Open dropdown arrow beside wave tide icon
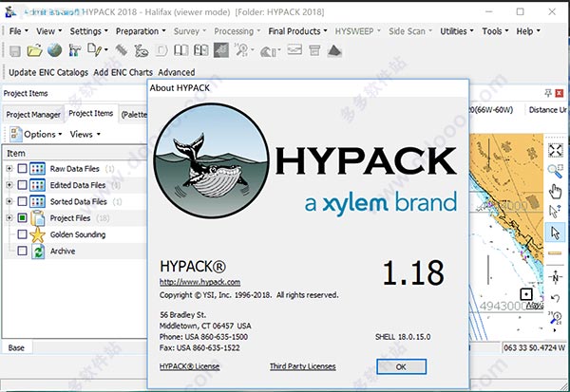Image resolution: width=570 pixels, height=392 pixels. (279, 50)
